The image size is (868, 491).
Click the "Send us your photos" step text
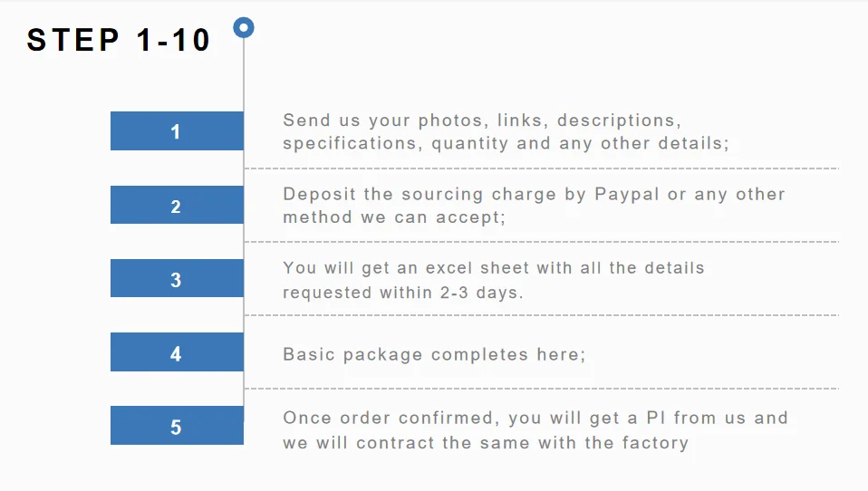tap(505, 131)
